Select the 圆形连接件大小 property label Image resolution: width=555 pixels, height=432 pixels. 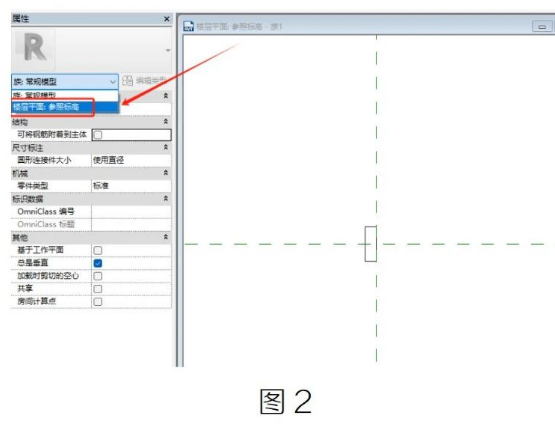tap(44, 160)
